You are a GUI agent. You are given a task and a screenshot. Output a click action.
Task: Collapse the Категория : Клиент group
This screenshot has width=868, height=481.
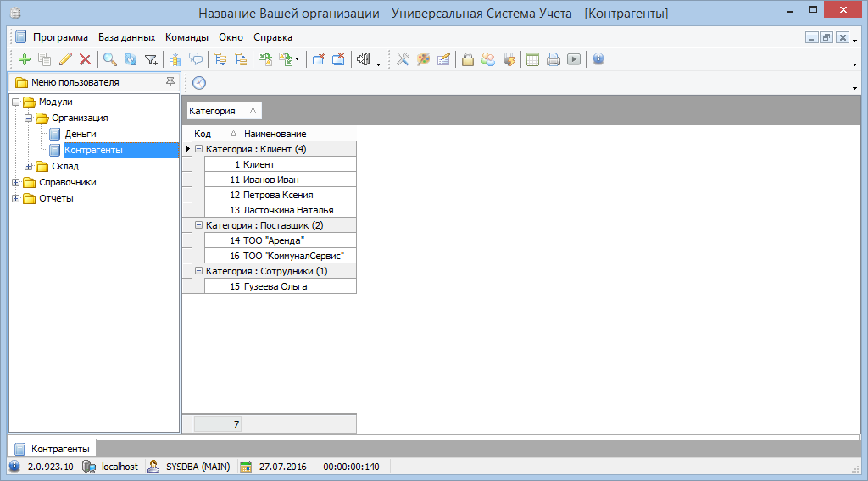coord(198,149)
